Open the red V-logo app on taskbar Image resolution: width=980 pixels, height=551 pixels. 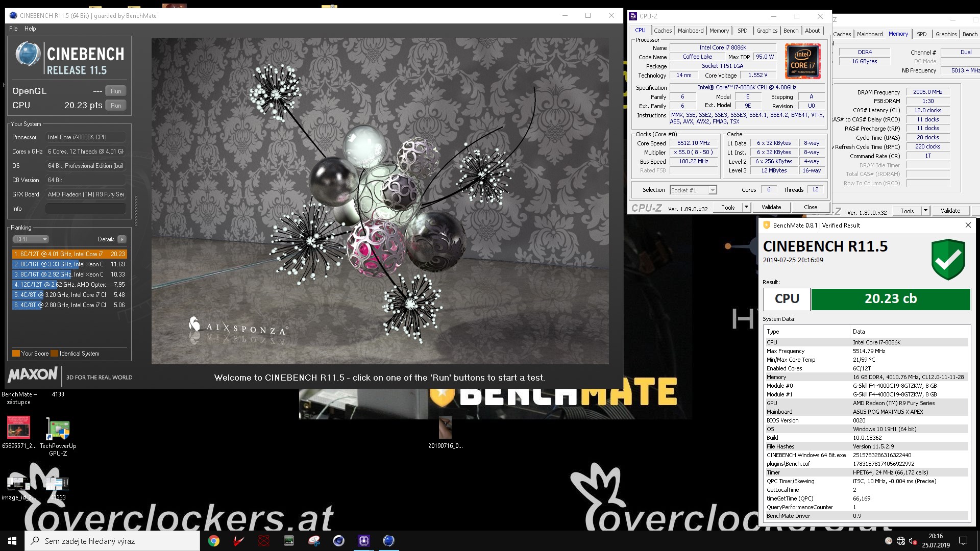point(238,541)
